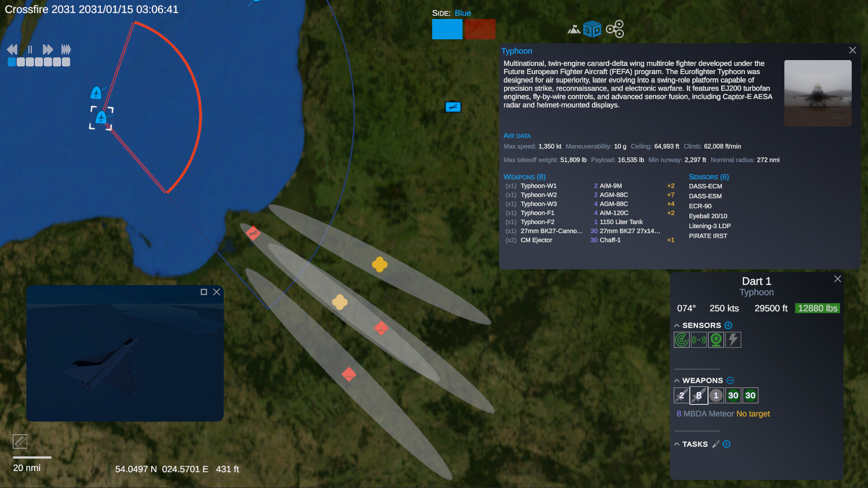Select the jammer lightning sensor icon

pyautogui.click(x=733, y=340)
